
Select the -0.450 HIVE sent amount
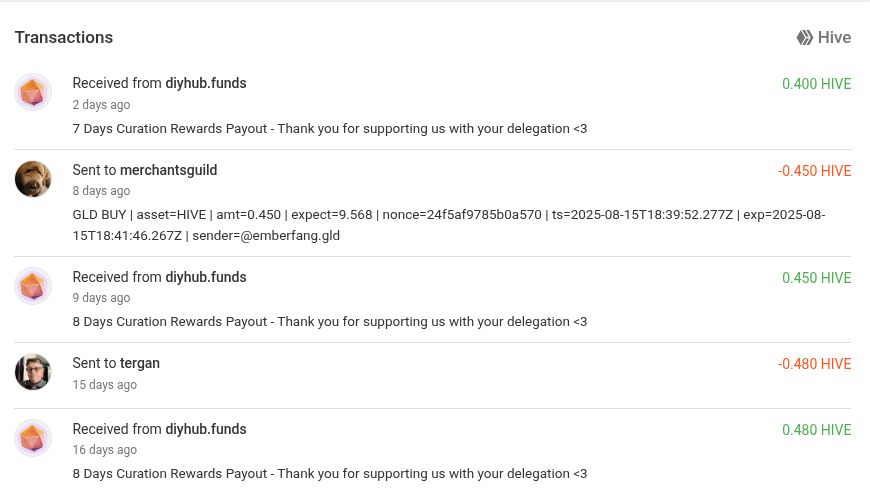[x=815, y=171]
